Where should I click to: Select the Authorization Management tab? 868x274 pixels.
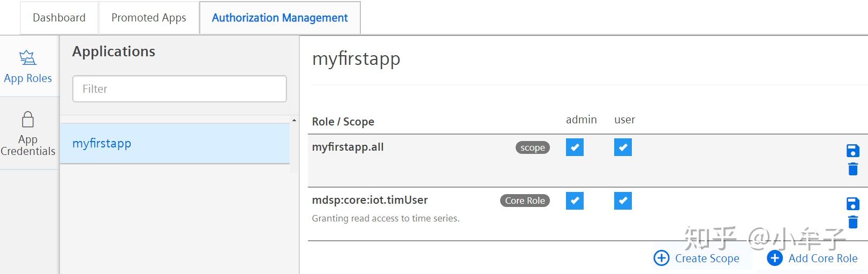point(280,18)
